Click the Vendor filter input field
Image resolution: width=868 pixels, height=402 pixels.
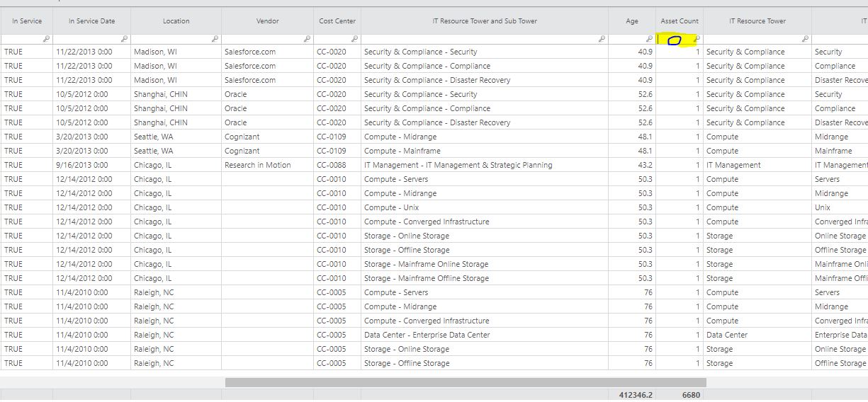tap(263, 40)
